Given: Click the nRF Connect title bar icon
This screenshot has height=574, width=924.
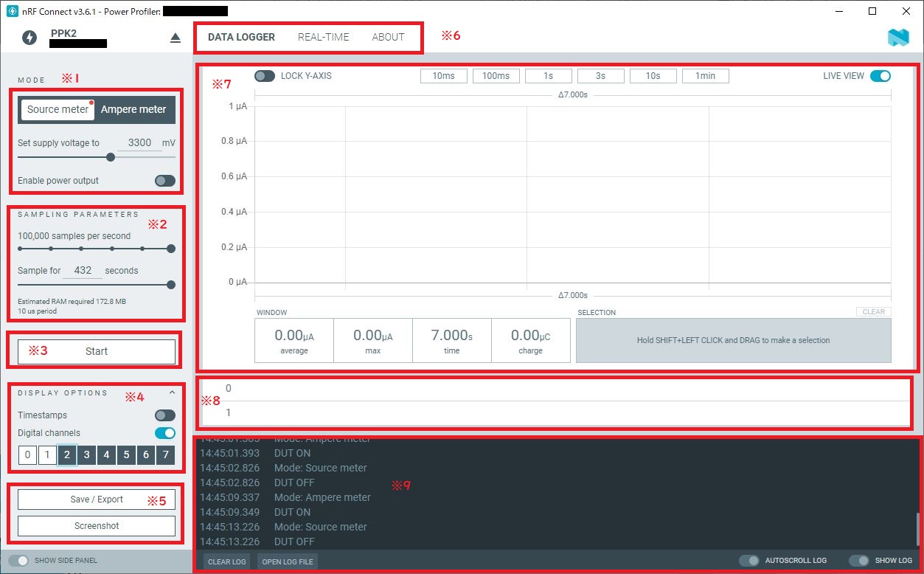Looking at the screenshot, I should pos(12,11).
